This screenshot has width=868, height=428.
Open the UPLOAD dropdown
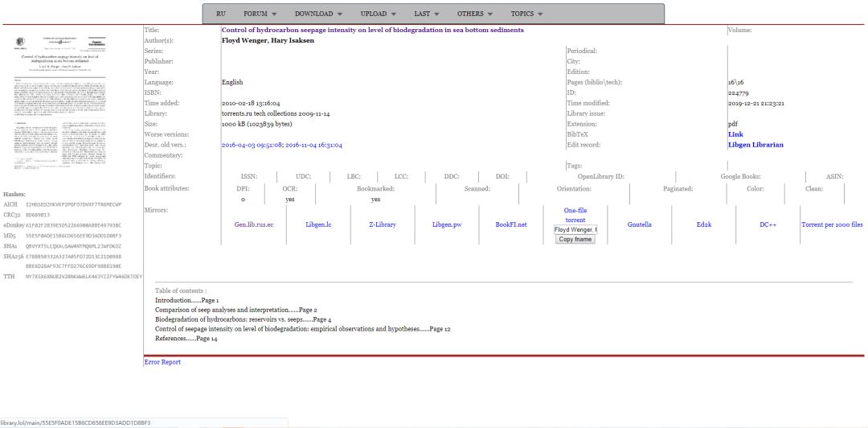click(x=379, y=14)
